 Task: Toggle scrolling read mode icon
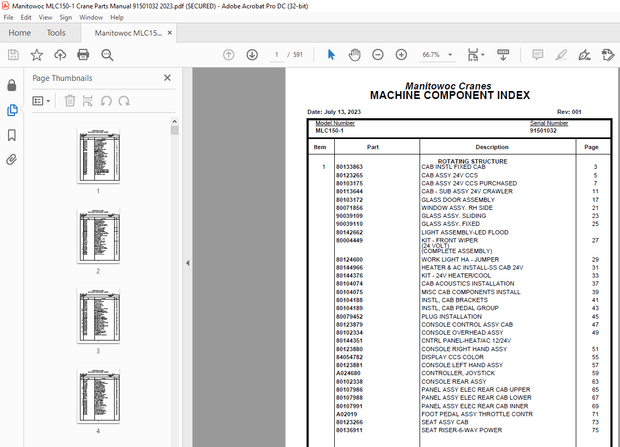(503, 55)
